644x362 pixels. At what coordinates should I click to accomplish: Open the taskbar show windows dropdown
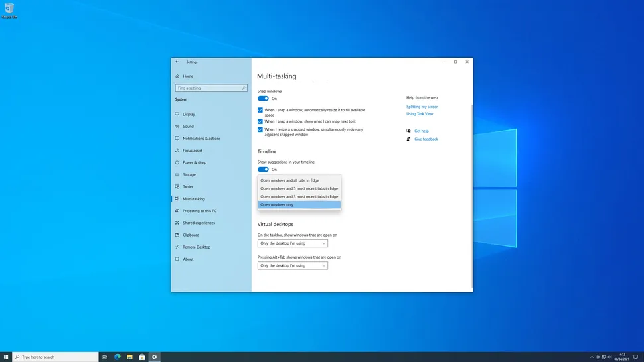click(292, 243)
